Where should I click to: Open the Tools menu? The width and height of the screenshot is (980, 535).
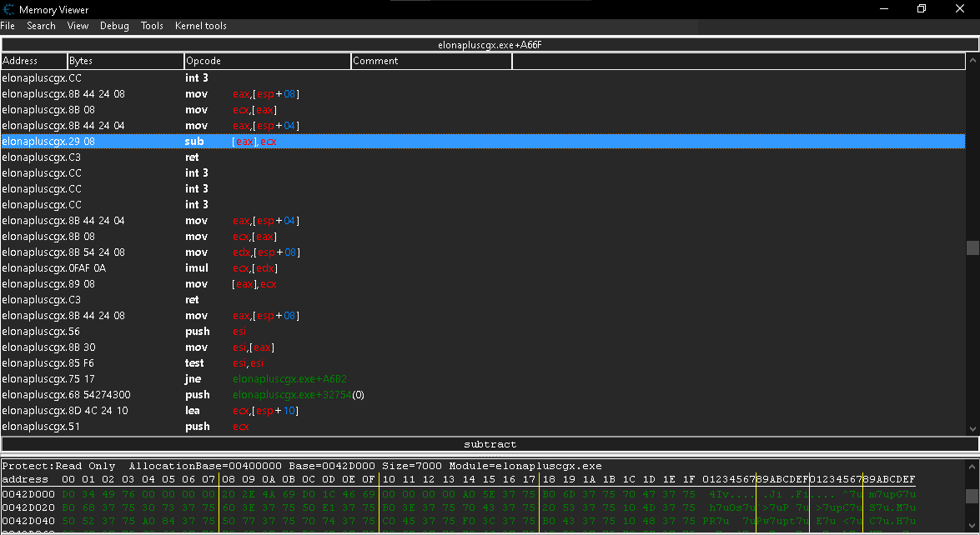pyautogui.click(x=152, y=26)
